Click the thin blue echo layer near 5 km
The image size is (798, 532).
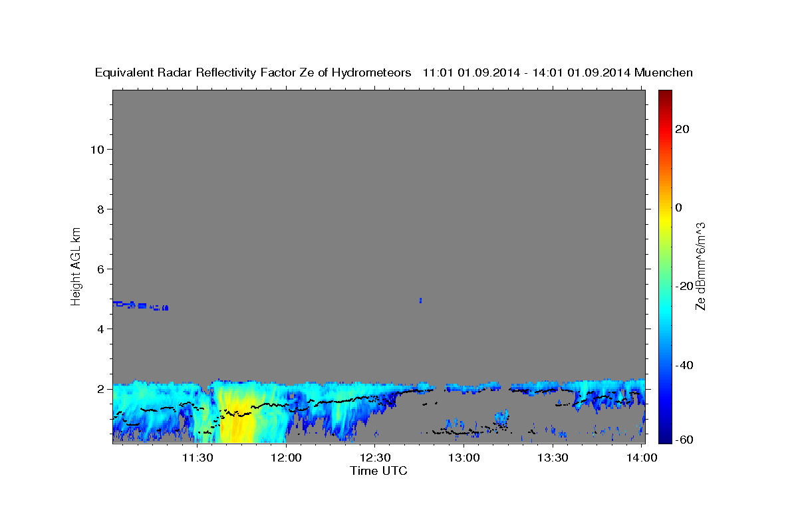click(140, 305)
